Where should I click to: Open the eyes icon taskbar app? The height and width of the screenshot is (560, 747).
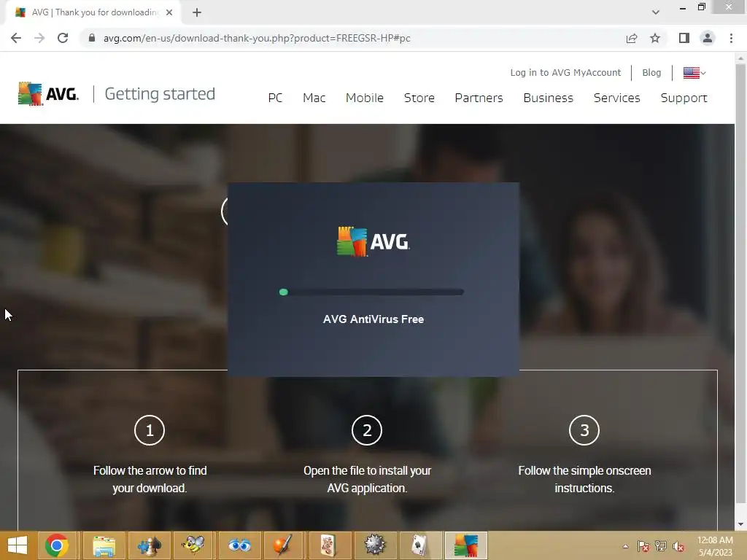coord(239,545)
